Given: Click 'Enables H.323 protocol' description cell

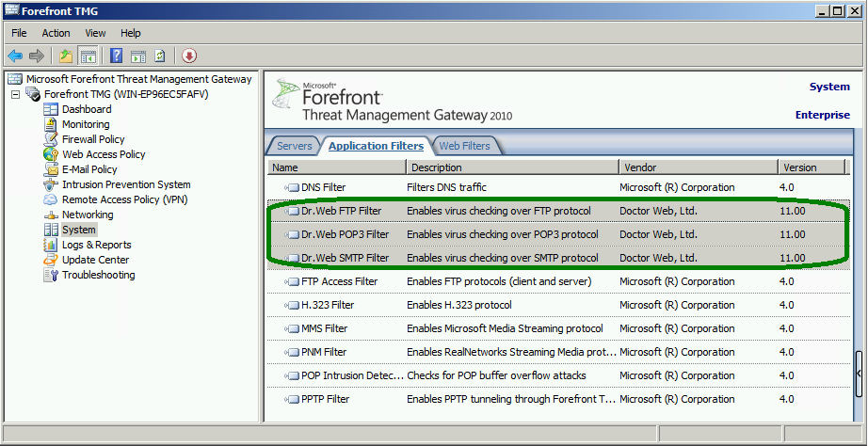Looking at the screenshot, I should (458, 305).
